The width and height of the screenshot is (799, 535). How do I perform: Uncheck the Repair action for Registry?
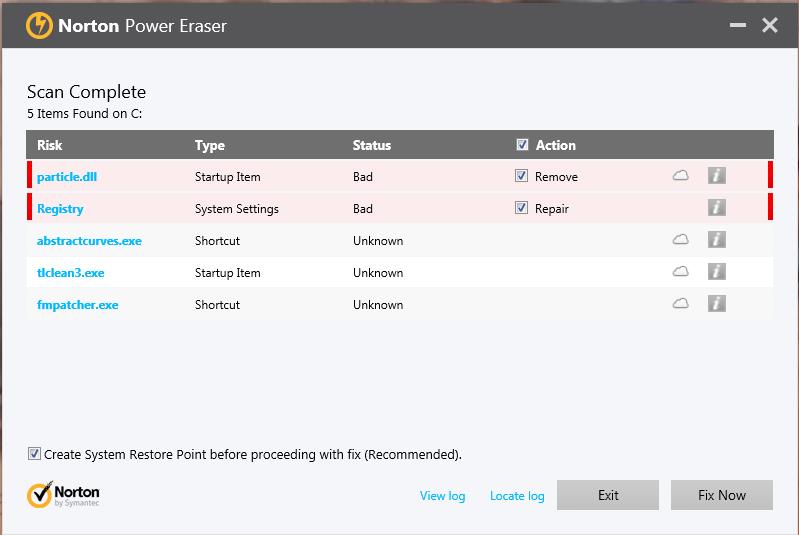(x=521, y=208)
